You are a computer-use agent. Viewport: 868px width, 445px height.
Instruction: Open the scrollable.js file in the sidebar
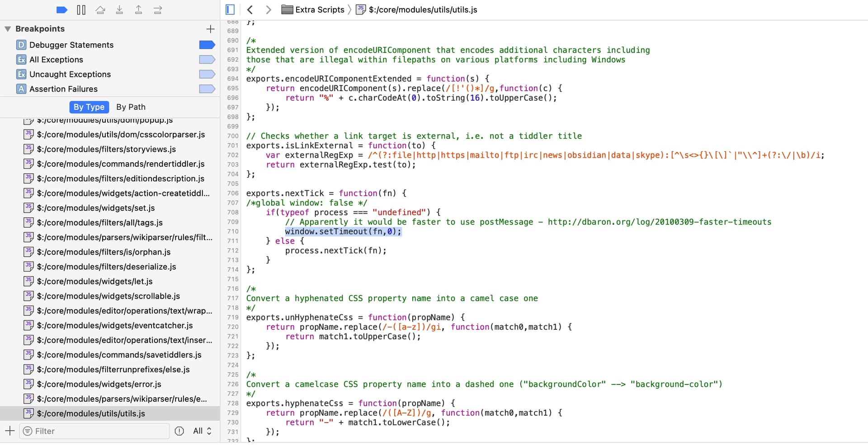click(x=108, y=296)
